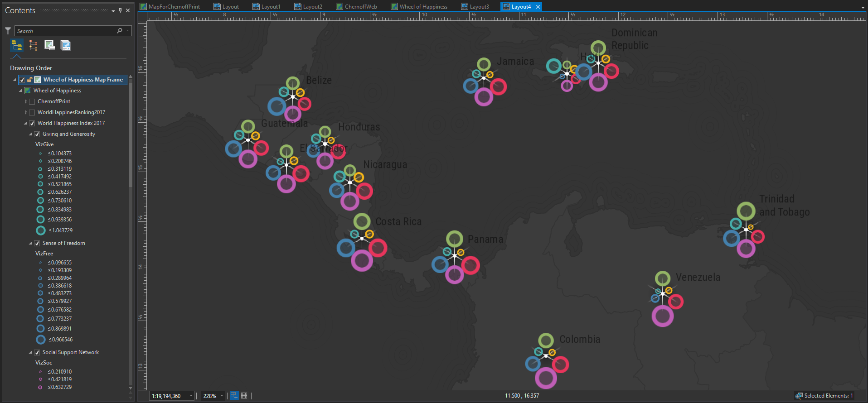Collapse the Sense of Freedom legend
This screenshot has width=868, height=403.
tap(30, 243)
